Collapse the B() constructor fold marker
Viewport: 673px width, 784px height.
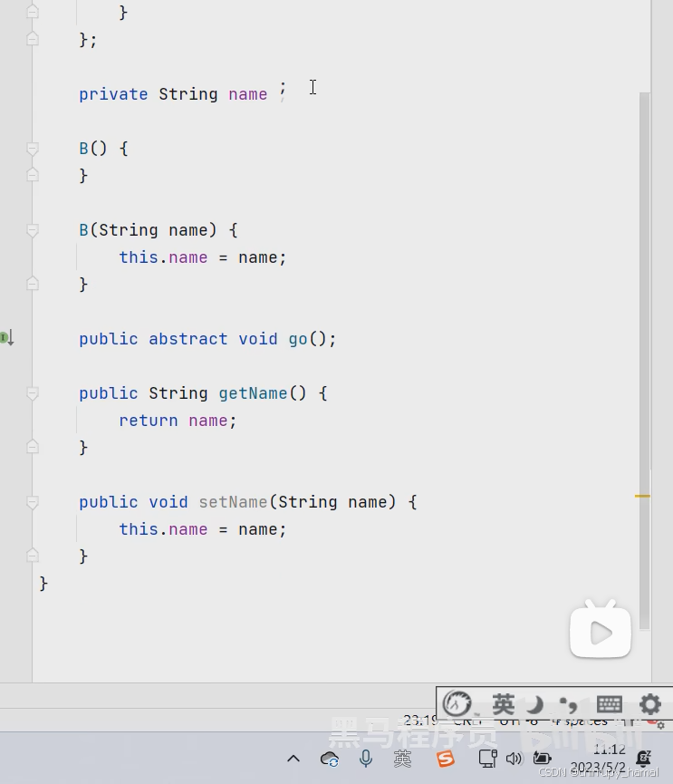(x=33, y=149)
